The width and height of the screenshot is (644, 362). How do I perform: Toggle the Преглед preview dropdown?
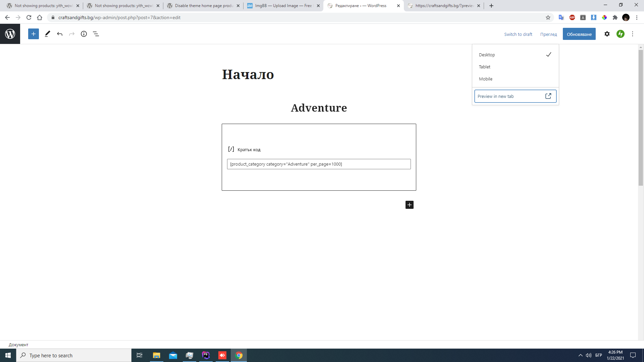coord(548,34)
